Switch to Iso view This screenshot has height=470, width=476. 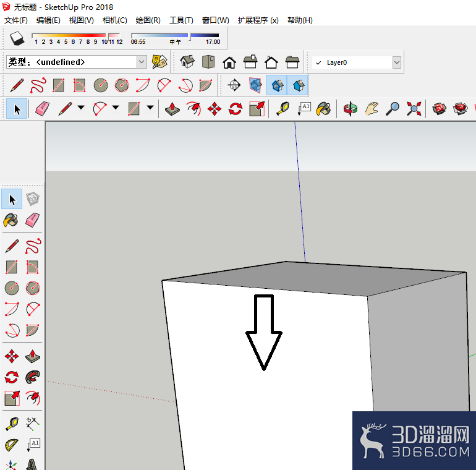click(187, 62)
